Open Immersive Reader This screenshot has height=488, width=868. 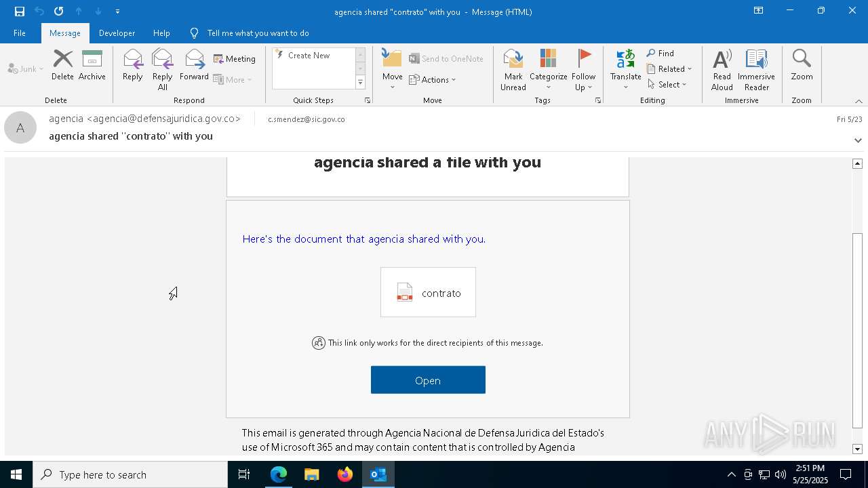[756, 70]
